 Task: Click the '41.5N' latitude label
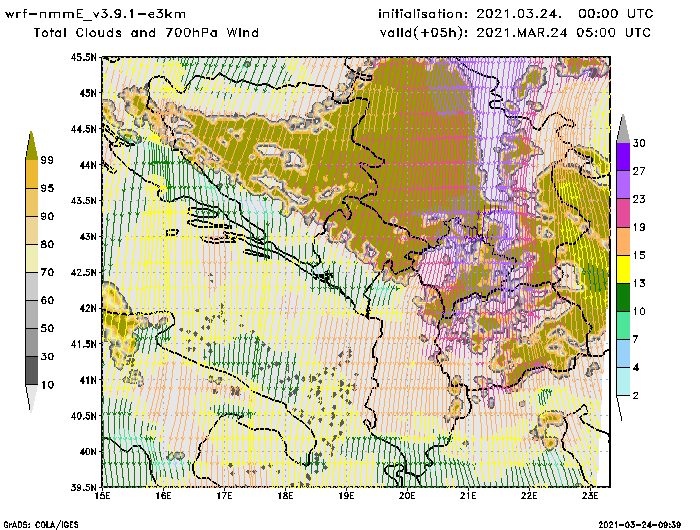(83, 344)
